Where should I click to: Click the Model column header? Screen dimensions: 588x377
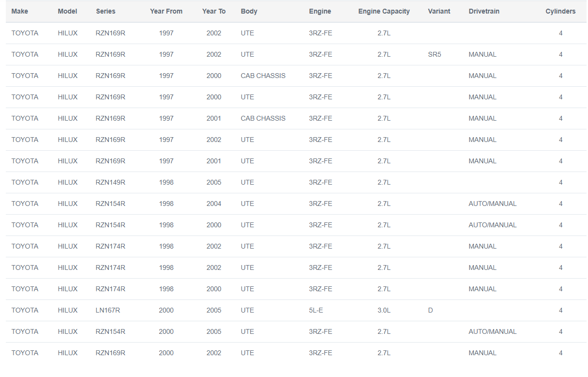[67, 11]
